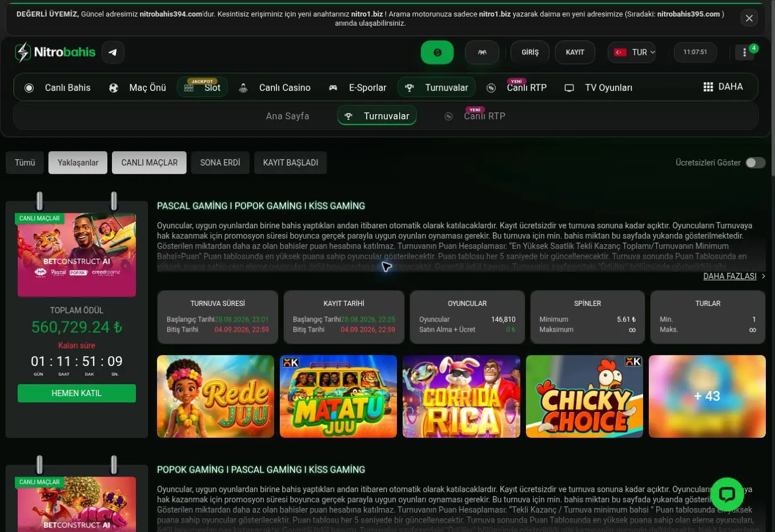Filter tournaments by Yaklaşanlar
The height and width of the screenshot is (532, 775).
[78, 163]
